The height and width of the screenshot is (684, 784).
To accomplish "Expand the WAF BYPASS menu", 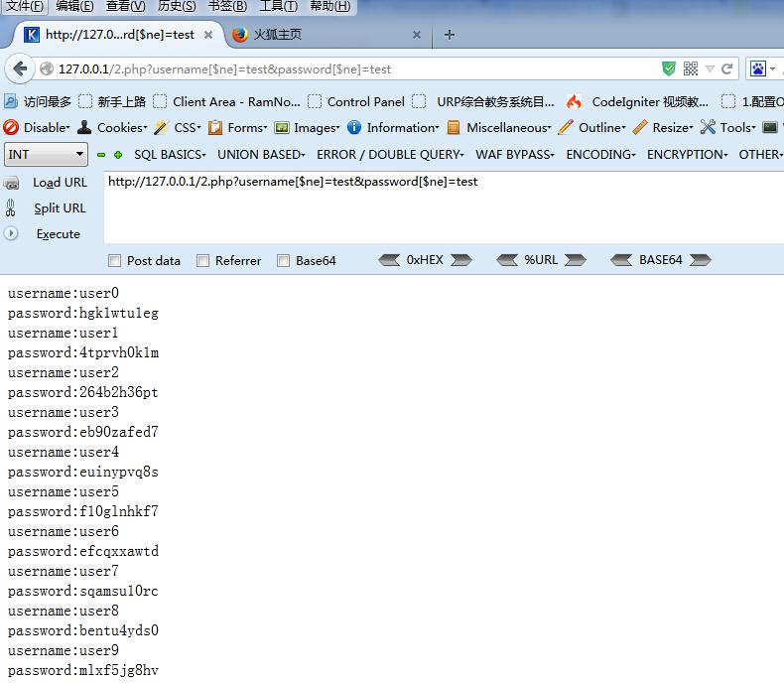I will tap(514, 155).
